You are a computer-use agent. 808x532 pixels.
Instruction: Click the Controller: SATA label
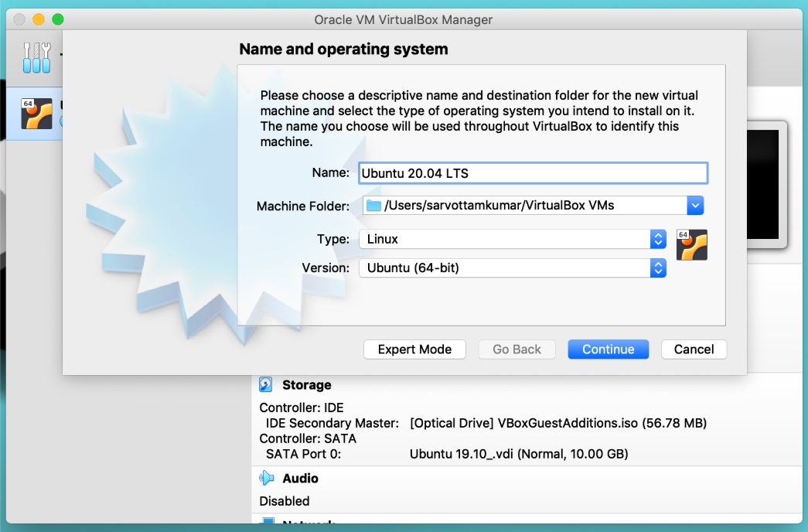pyautogui.click(x=308, y=438)
